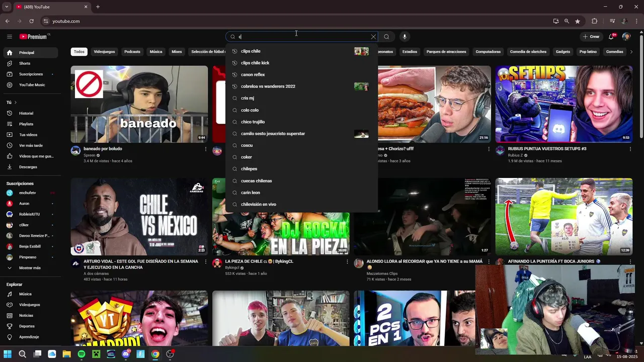
Task: Choose suggestion clips chile kick
Action: (x=301, y=63)
